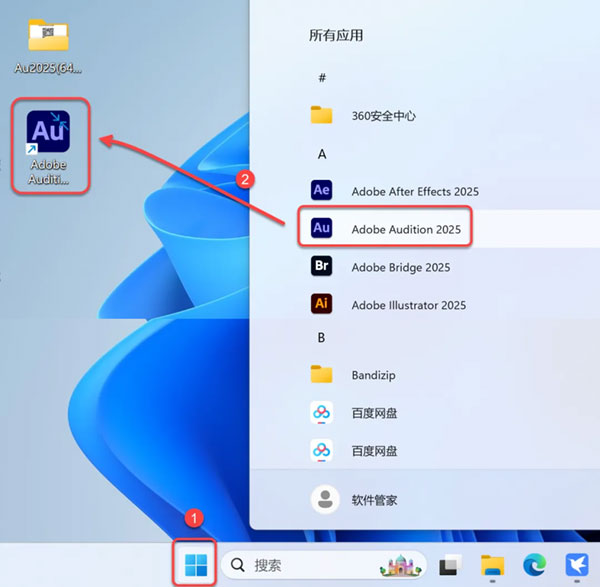This screenshot has width=600, height=587.
Task: Click Adobe After Effects 2025 text
Action: (415, 191)
